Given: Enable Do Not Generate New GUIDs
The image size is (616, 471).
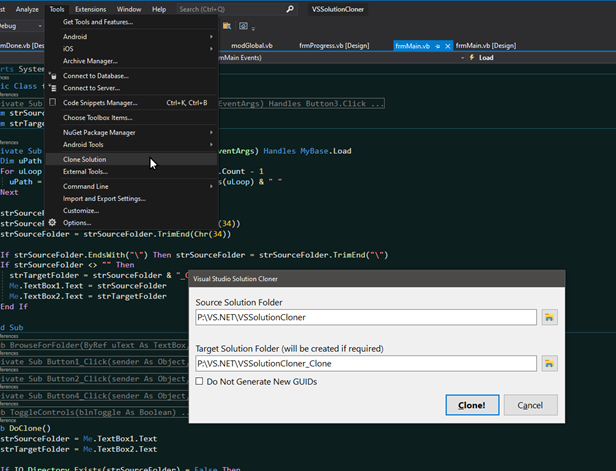Looking at the screenshot, I should coord(200,381).
